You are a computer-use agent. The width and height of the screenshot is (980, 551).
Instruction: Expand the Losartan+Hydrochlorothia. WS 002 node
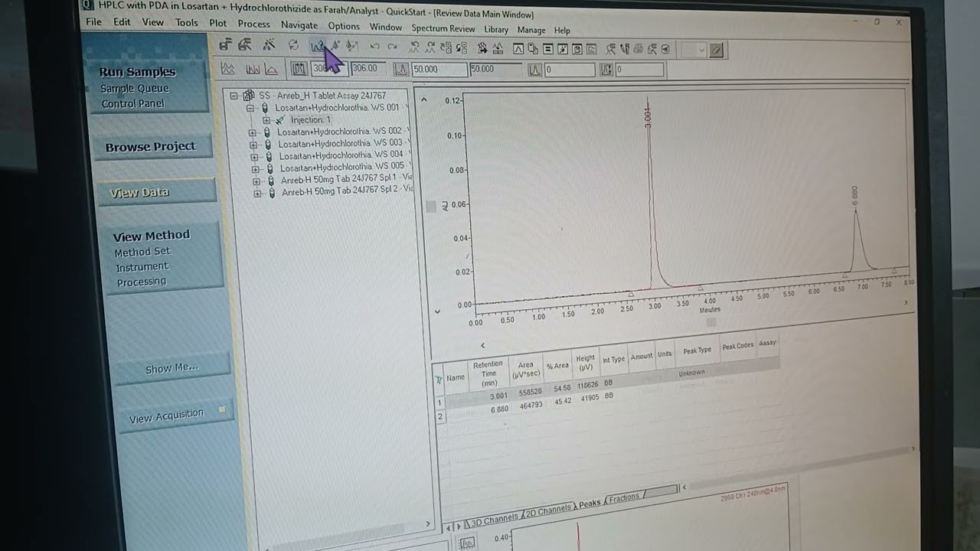coord(252,132)
